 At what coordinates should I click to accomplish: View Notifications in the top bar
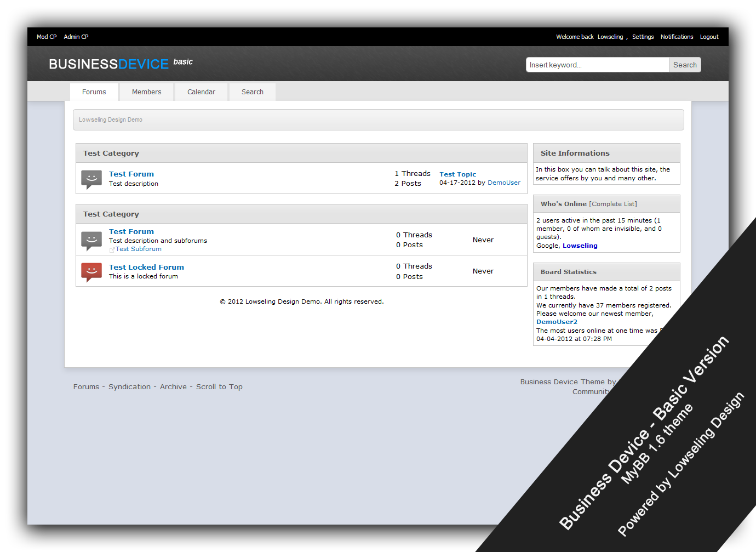coord(677,37)
